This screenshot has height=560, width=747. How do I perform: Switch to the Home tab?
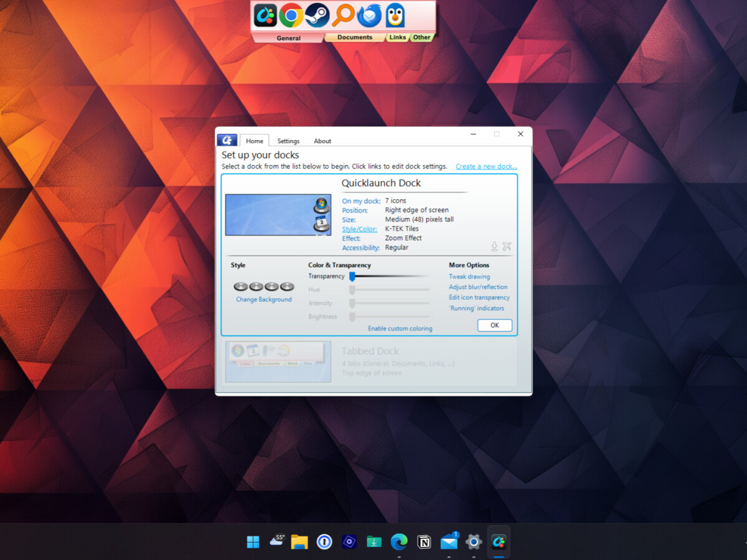click(255, 141)
